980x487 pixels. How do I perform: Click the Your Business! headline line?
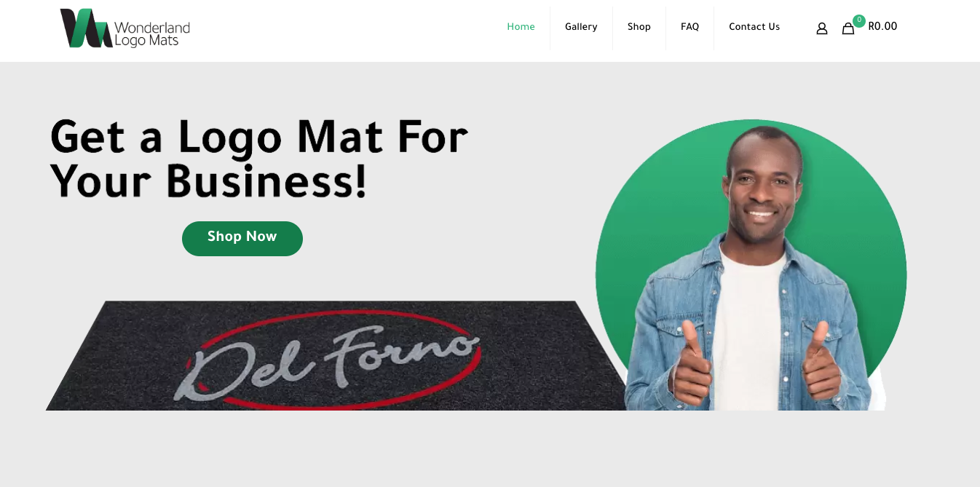tap(209, 183)
